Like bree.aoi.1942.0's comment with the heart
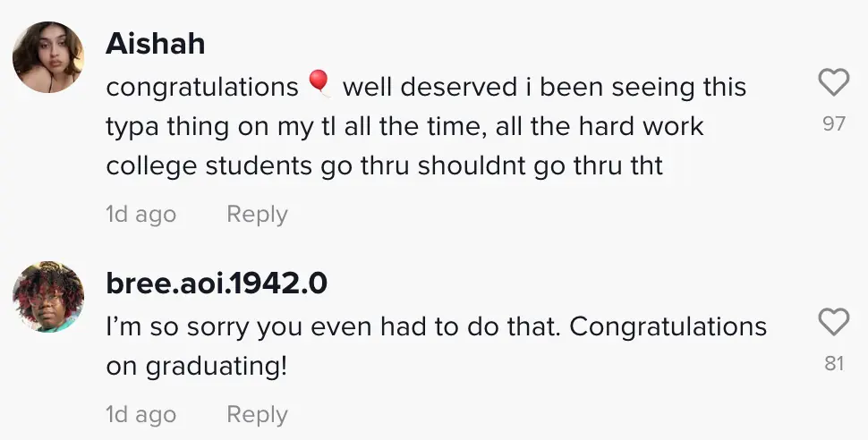 [x=833, y=322]
